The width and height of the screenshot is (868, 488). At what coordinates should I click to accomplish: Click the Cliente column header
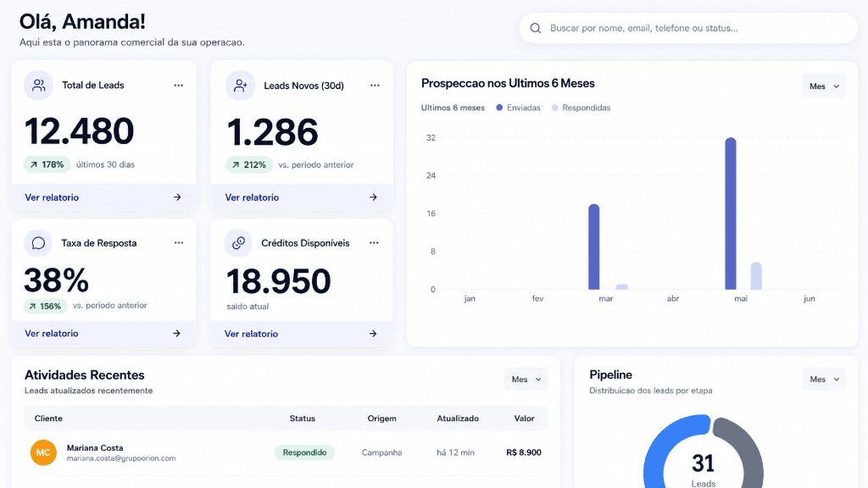tap(48, 419)
